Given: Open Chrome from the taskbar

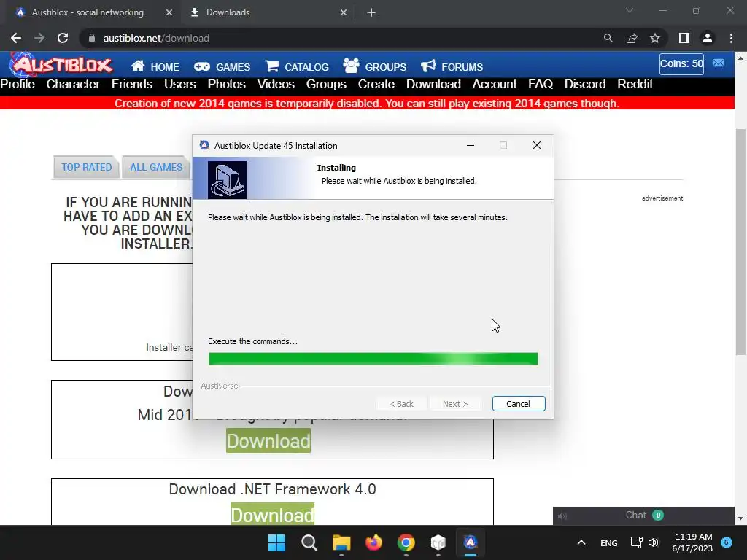Looking at the screenshot, I should (406, 542).
